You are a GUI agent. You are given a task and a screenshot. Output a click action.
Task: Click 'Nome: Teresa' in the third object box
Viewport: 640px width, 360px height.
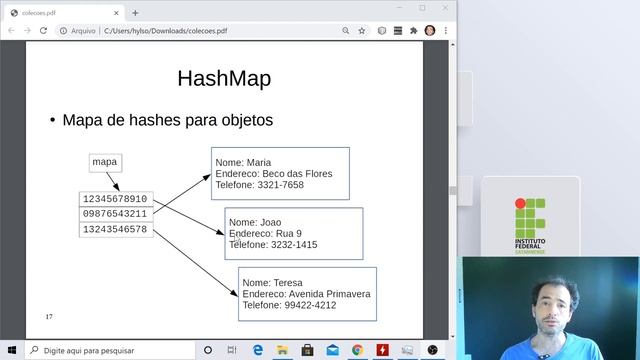(x=273, y=283)
